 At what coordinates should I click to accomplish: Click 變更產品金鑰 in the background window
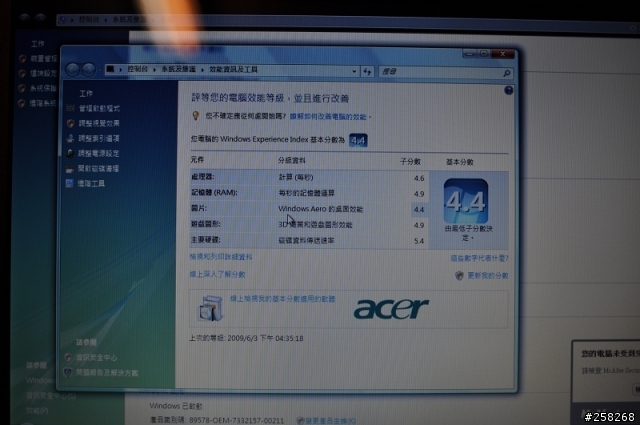[330, 421]
